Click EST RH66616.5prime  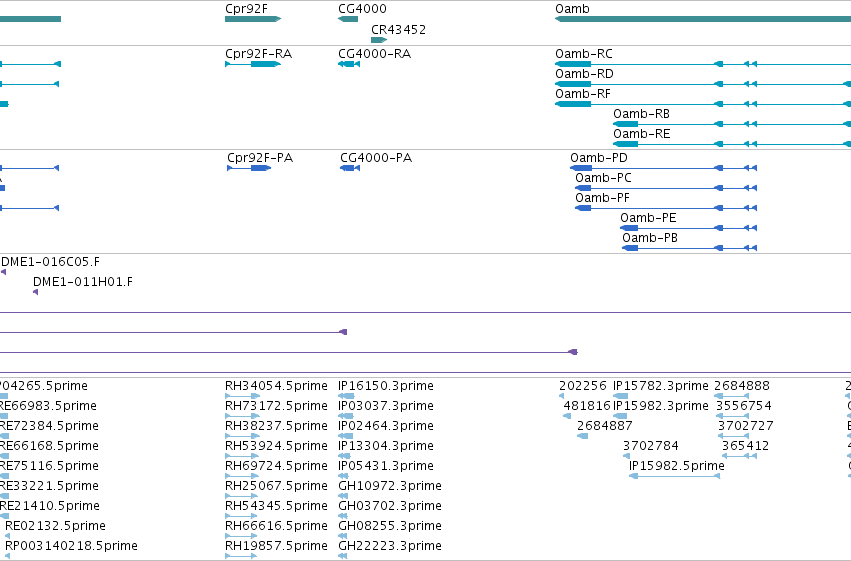[276, 526]
